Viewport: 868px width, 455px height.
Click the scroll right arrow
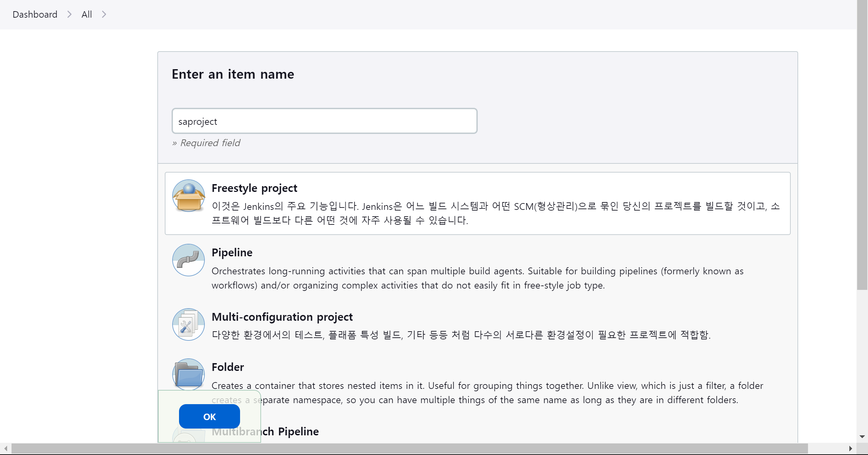click(x=850, y=448)
